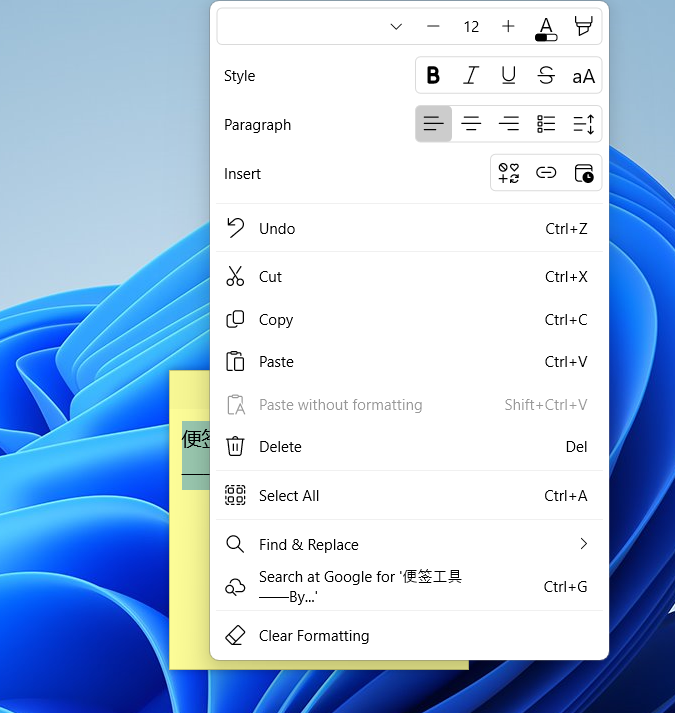Screen dimensions: 675x713
Task: Click the cloud search icon
Action: [x=235, y=587]
